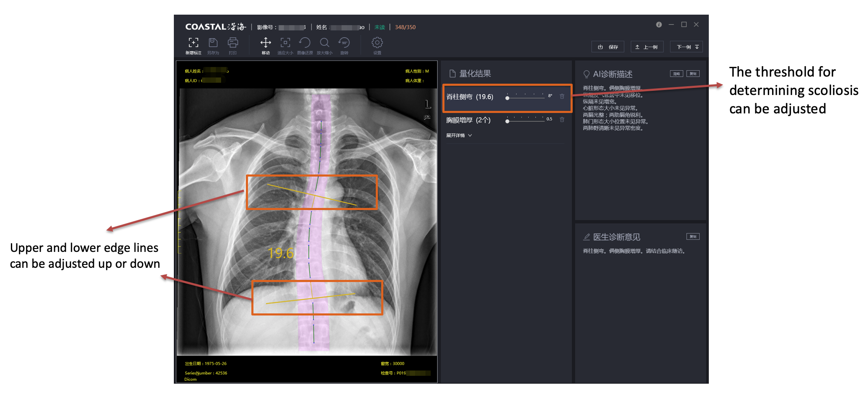The height and width of the screenshot is (400, 868).
Task: Delete the 脊柱侧弯 result with its trash icon
Action: pyautogui.click(x=562, y=96)
